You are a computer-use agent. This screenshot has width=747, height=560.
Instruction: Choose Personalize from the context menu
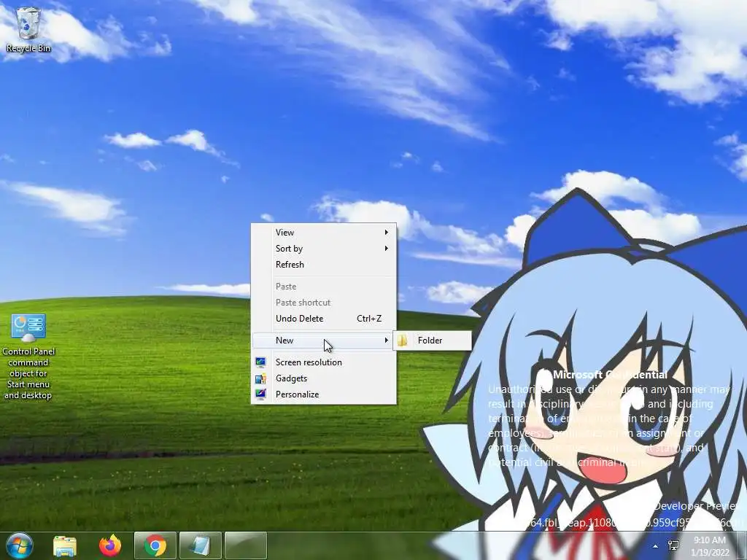324,394
